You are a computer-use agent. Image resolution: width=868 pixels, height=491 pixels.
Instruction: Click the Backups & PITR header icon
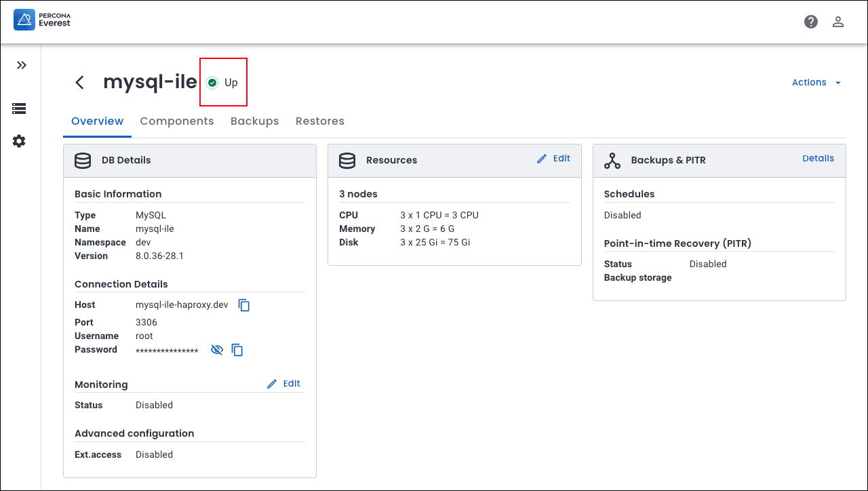click(612, 161)
